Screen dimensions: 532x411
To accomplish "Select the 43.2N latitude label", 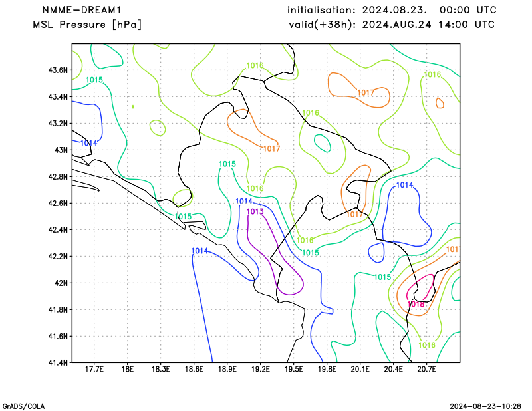I will [58, 124].
